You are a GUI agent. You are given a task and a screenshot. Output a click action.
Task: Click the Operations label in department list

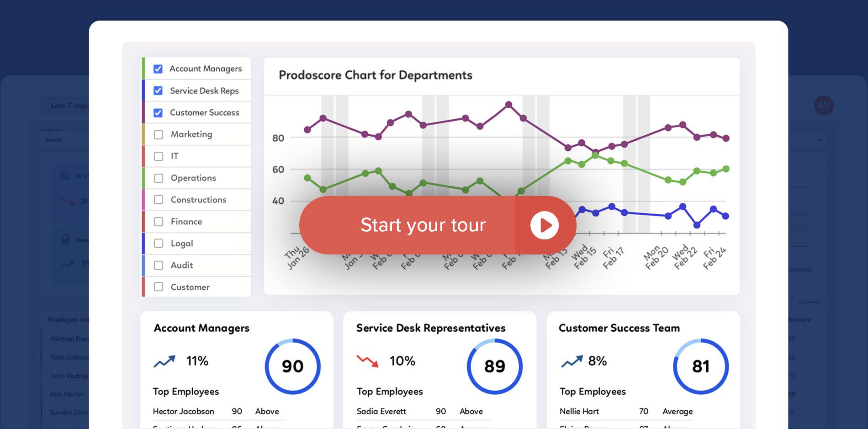tap(193, 178)
